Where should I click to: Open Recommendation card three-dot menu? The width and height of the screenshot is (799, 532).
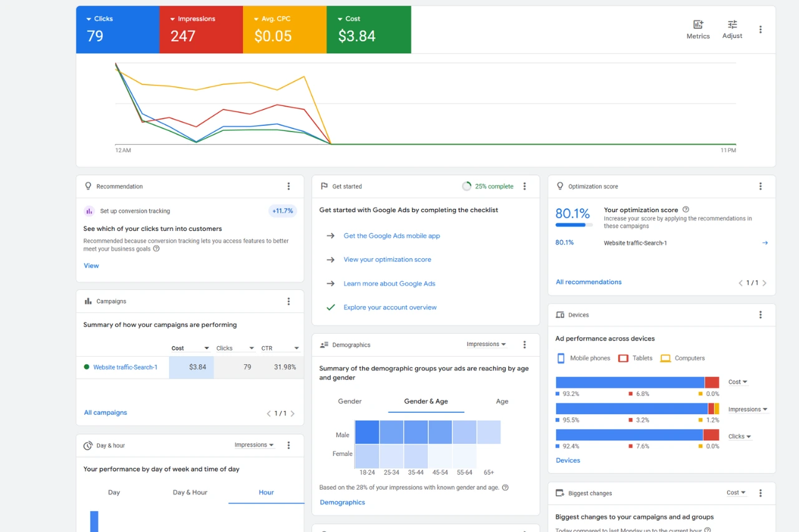click(x=288, y=186)
